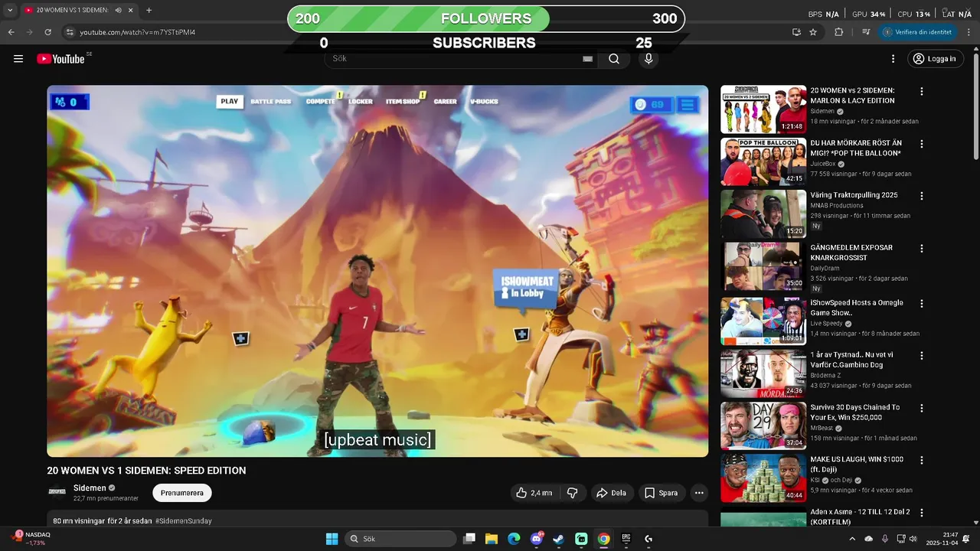Open options for Aden x Asme video
This screenshot has height=551, width=980.
click(922, 513)
